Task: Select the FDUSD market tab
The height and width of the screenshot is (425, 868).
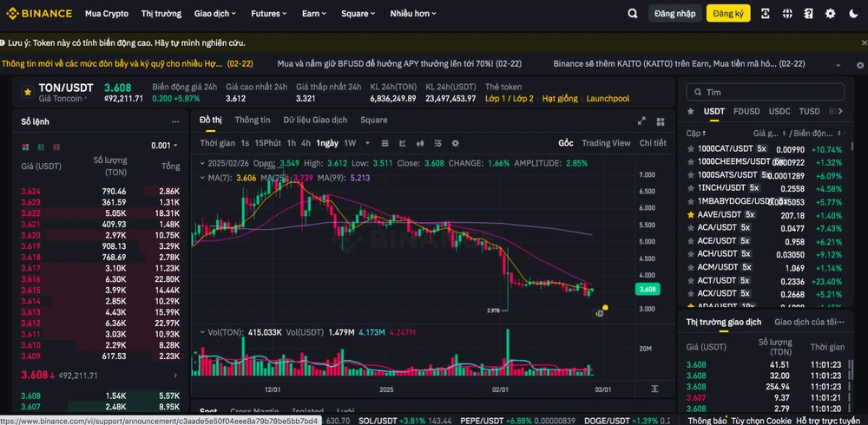Action: 746,111
